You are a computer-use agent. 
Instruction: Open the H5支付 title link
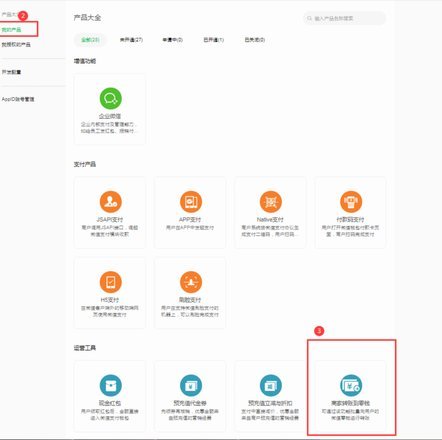pyautogui.click(x=110, y=300)
